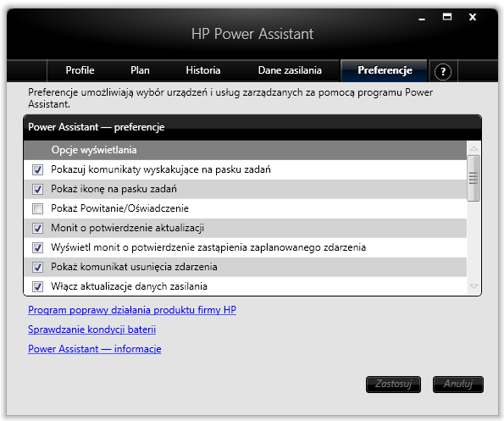The height and width of the screenshot is (421, 504).
Task: Close the HP Power Assistant window
Action: [472, 17]
